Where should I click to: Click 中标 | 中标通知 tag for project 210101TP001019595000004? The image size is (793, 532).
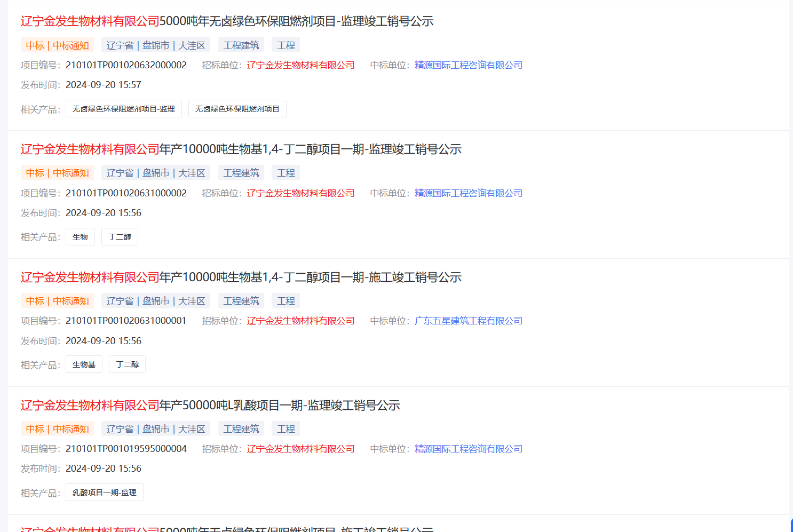[58, 429]
